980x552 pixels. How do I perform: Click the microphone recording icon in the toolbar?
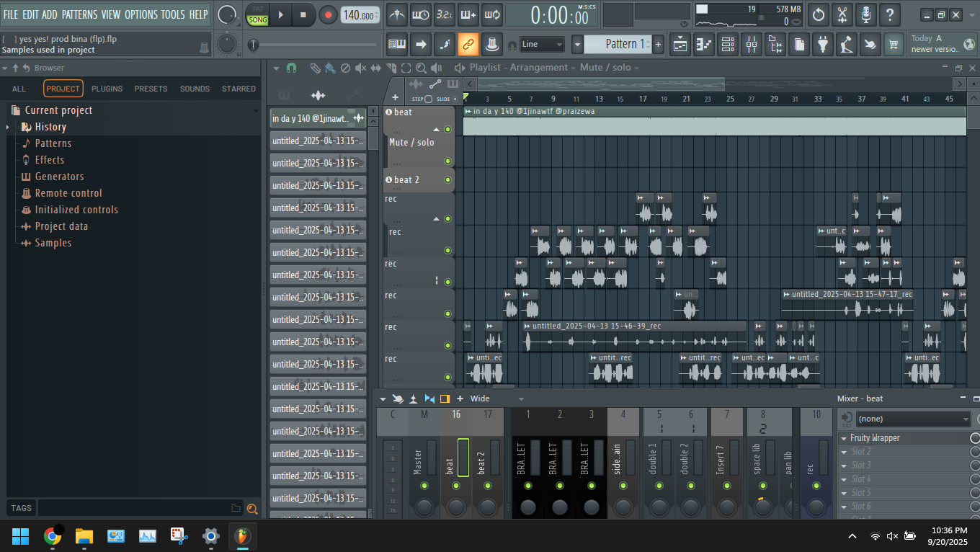tap(866, 14)
